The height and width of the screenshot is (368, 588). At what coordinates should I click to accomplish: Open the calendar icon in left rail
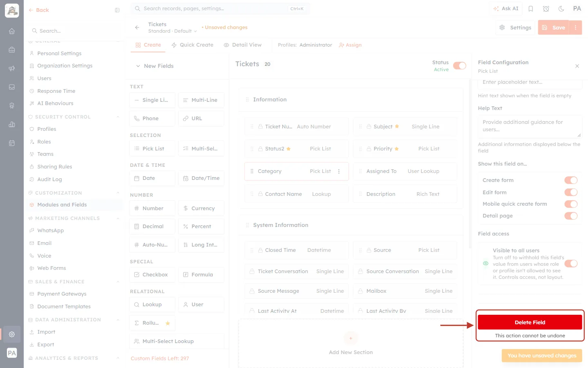click(12, 143)
